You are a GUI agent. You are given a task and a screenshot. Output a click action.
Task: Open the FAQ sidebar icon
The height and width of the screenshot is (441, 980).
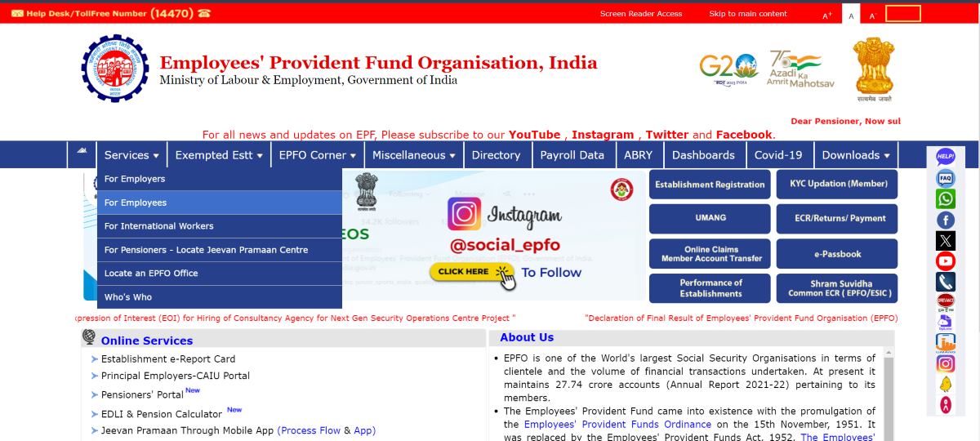[946, 177]
